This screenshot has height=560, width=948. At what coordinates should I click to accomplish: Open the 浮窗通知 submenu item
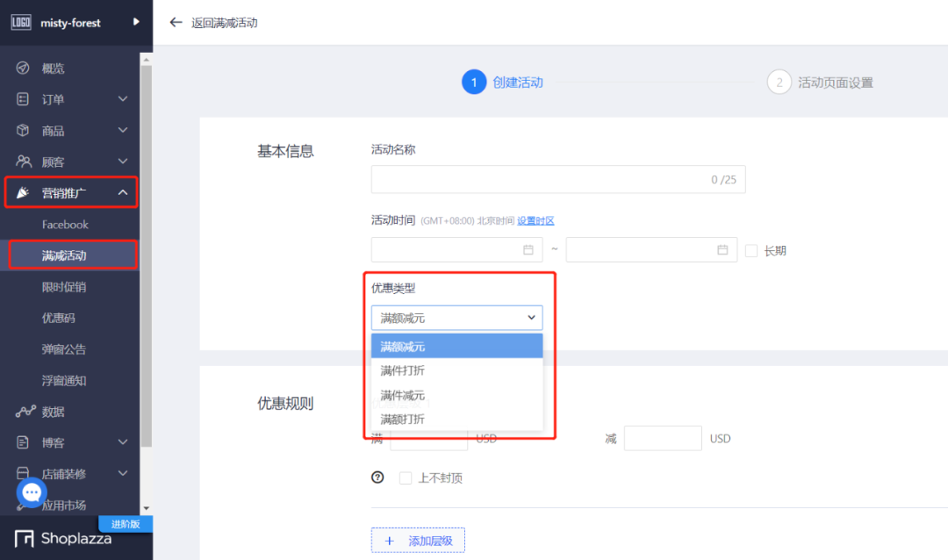pyautogui.click(x=63, y=380)
